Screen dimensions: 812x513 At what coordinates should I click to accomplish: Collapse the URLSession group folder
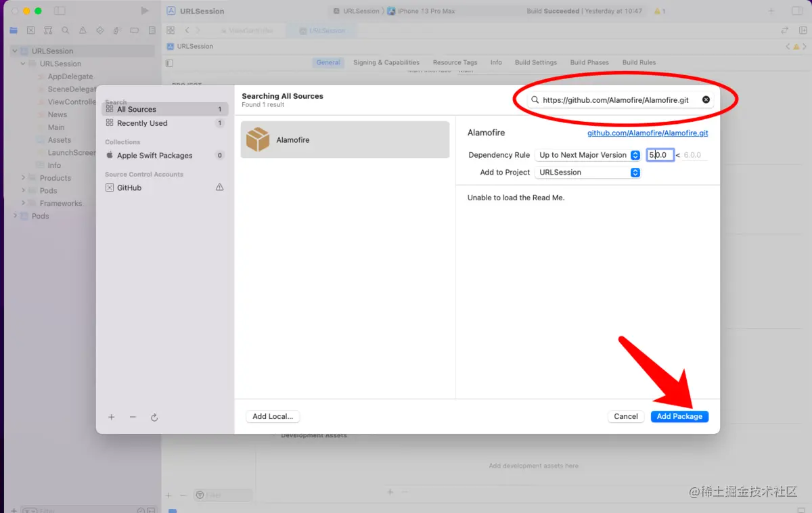click(x=23, y=64)
